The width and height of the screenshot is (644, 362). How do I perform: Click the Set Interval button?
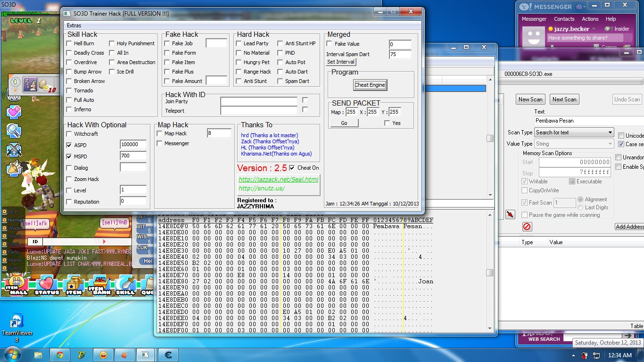[341, 62]
